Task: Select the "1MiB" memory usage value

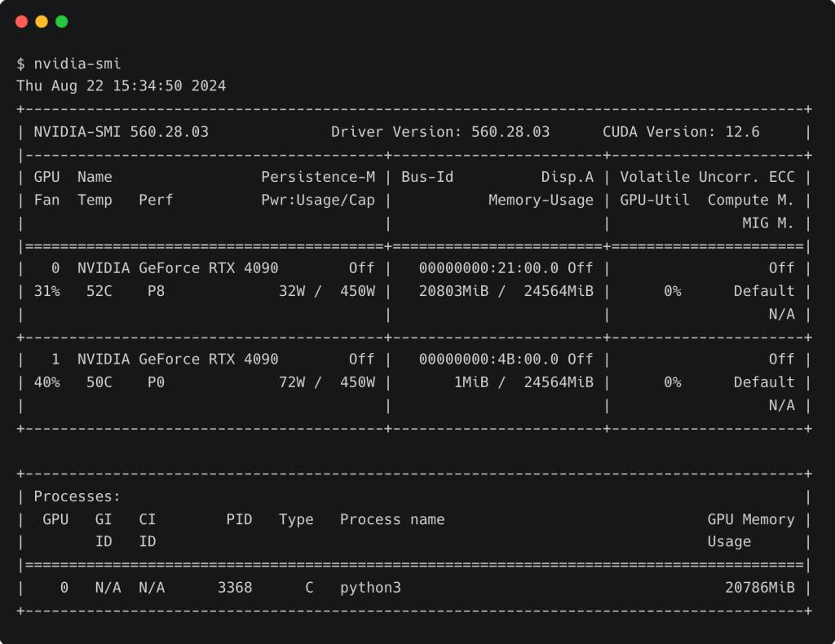Action: [471, 382]
